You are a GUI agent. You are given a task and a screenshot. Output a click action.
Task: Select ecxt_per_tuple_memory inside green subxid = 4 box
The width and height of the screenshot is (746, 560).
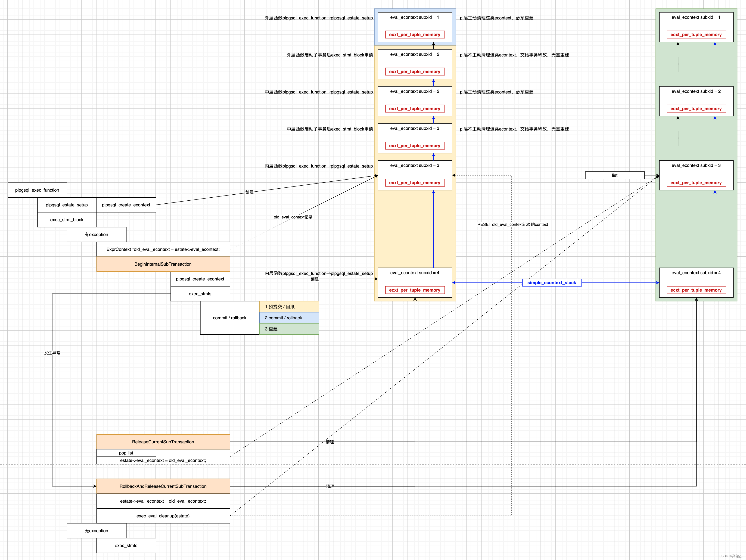point(696,290)
